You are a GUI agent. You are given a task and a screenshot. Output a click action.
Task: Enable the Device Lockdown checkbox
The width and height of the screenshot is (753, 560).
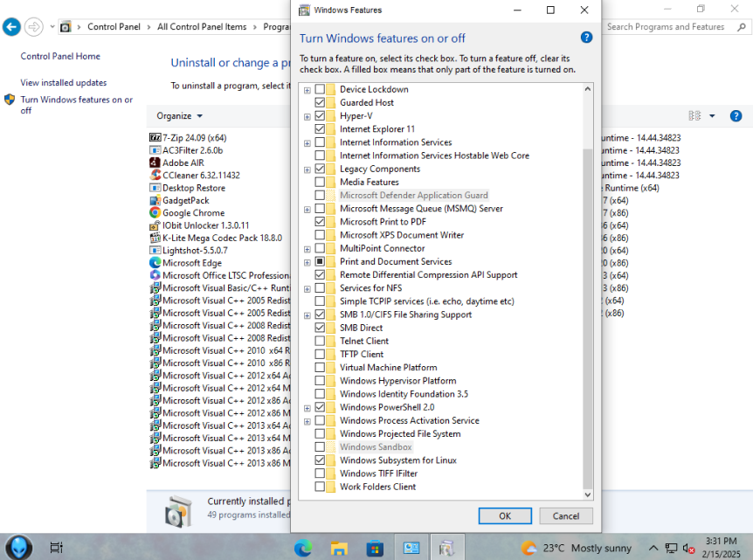tap(320, 89)
